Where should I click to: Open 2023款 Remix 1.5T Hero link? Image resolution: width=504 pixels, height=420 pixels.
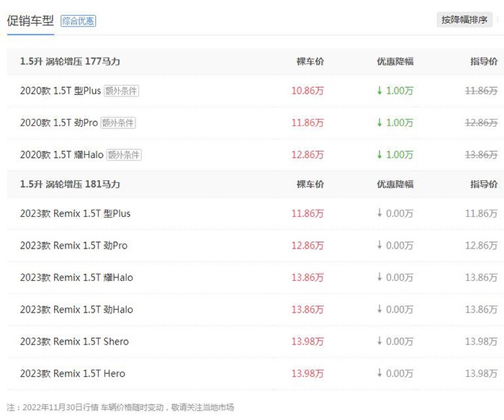[x=73, y=374]
